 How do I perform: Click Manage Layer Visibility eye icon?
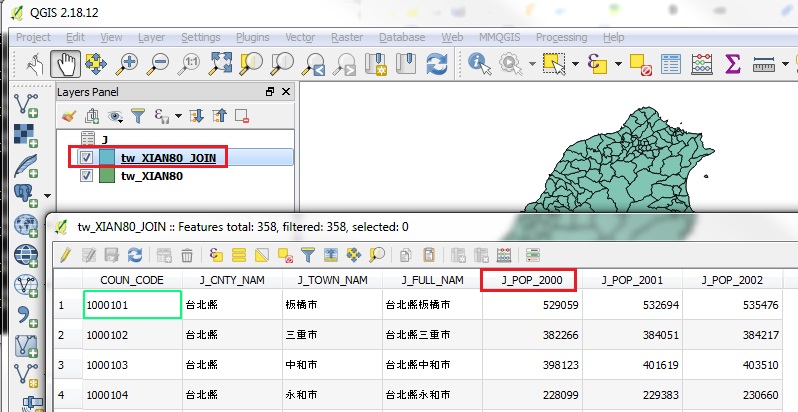[116, 116]
